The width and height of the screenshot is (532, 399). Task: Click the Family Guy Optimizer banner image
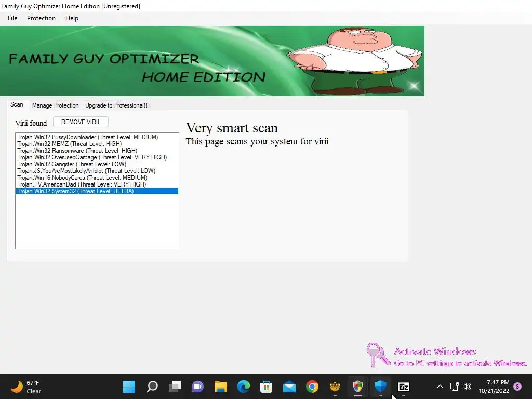point(212,61)
